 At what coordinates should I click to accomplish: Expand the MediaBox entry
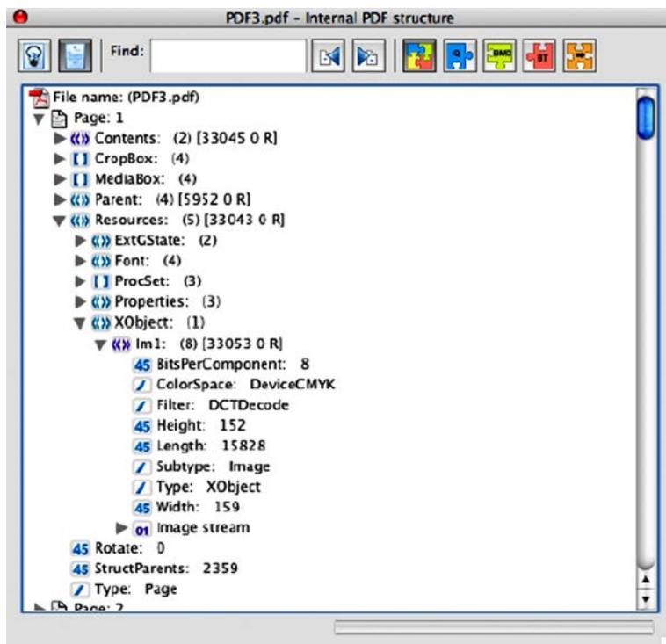60,179
